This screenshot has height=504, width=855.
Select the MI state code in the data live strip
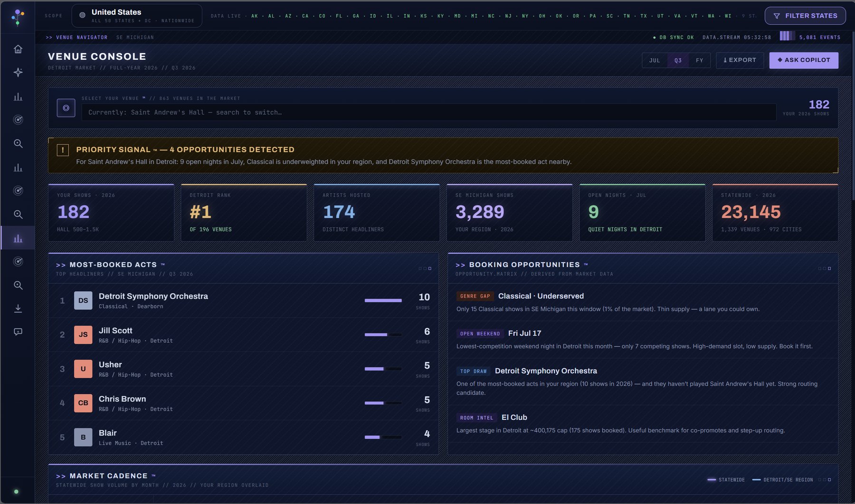click(475, 16)
